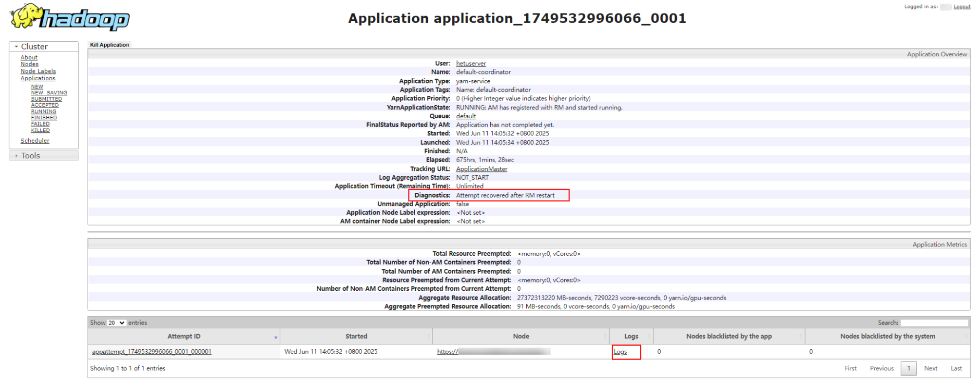Open the Applications list link

[38, 78]
